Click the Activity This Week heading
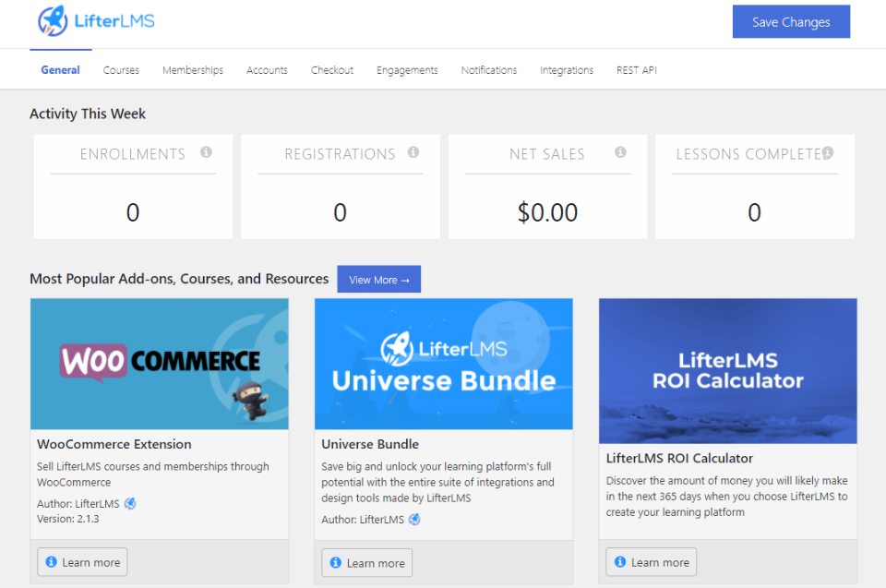The height and width of the screenshot is (588, 886). (x=88, y=114)
